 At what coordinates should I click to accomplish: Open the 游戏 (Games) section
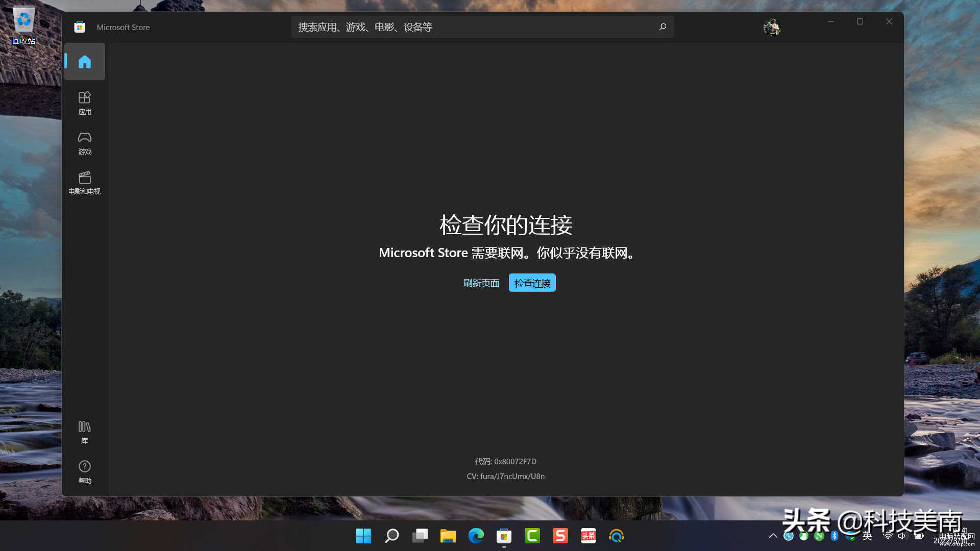click(85, 143)
